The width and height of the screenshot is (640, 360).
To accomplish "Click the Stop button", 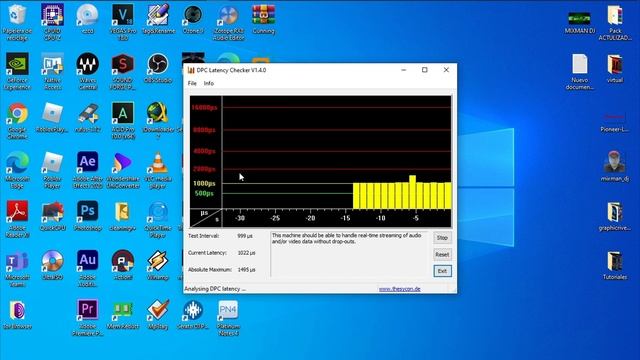I will [x=442, y=238].
